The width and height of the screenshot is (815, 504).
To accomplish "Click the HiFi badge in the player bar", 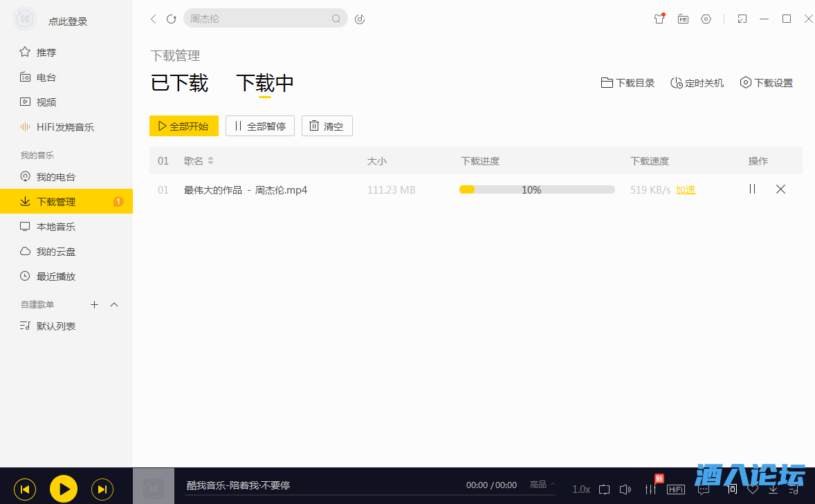I will pos(676,489).
